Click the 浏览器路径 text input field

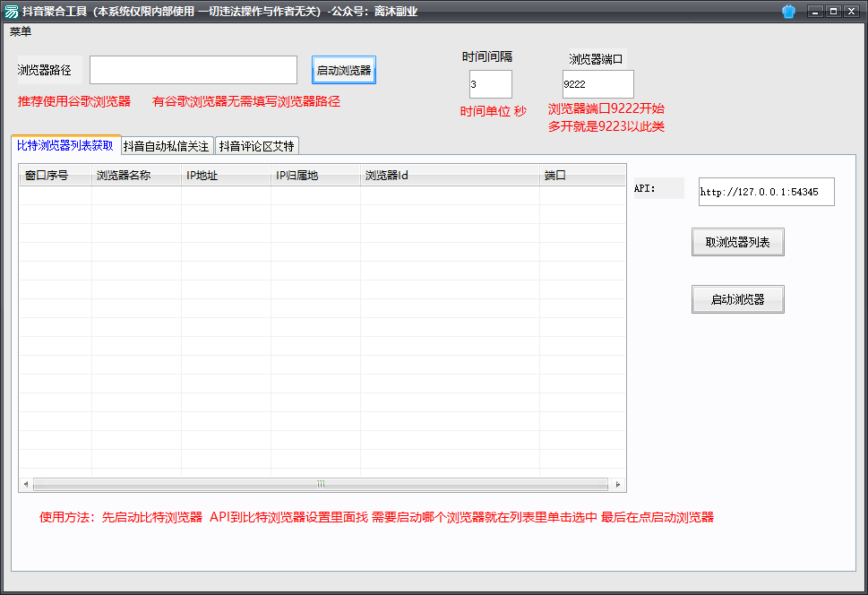click(x=193, y=70)
